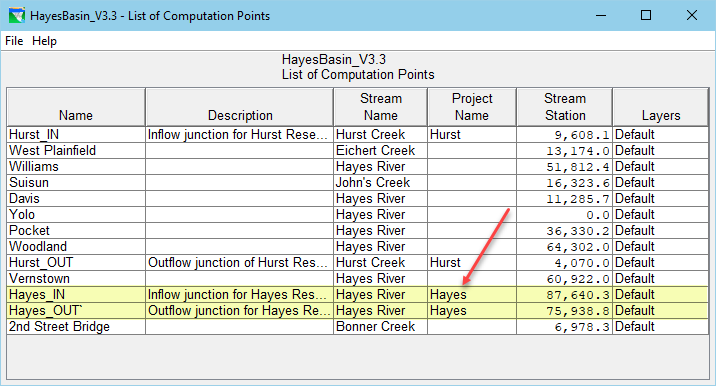Click Vernstown Layers Default cell

pos(661,279)
